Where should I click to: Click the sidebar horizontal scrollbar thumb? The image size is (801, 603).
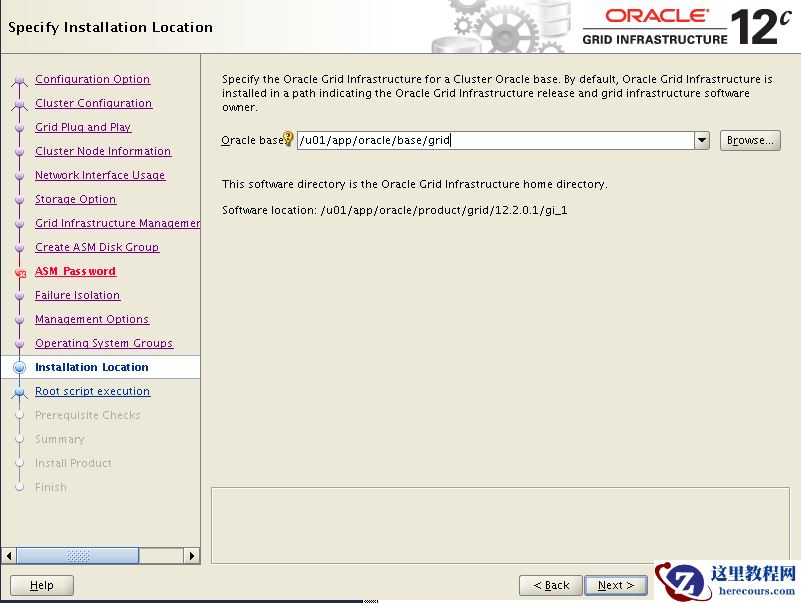[x=78, y=555]
